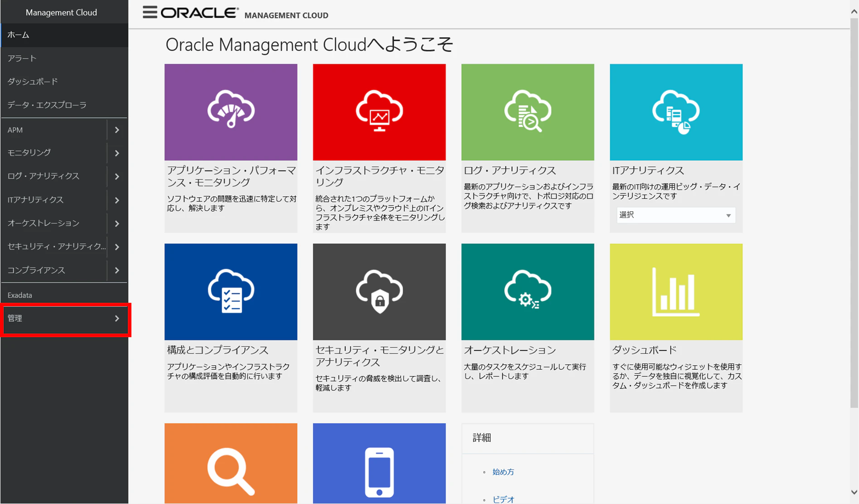Expand the 管理 sidebar submenu arrow

pos(117,319)
